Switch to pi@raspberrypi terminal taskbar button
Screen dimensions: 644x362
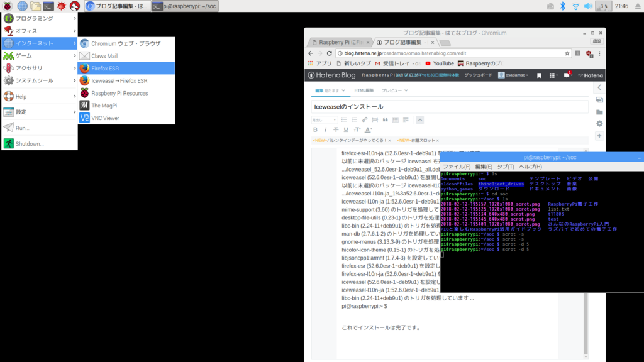pos(185,6)
